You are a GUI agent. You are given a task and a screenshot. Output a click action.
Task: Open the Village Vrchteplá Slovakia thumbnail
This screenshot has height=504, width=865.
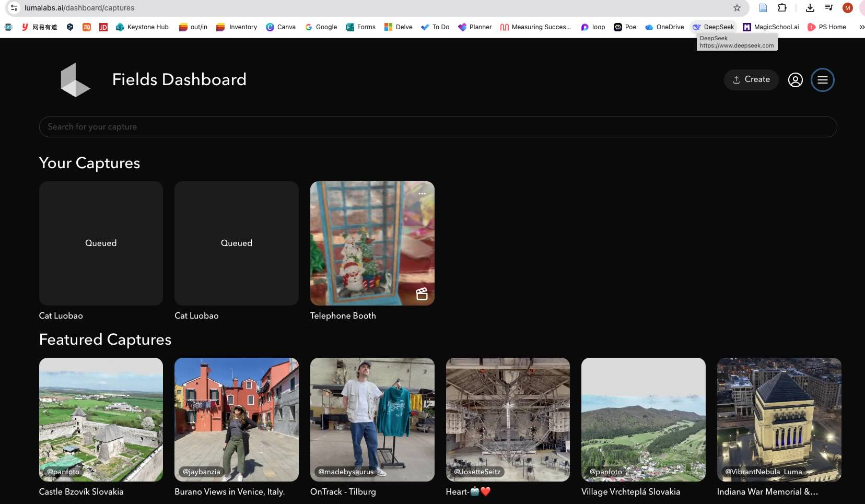[x=643, y=419]
